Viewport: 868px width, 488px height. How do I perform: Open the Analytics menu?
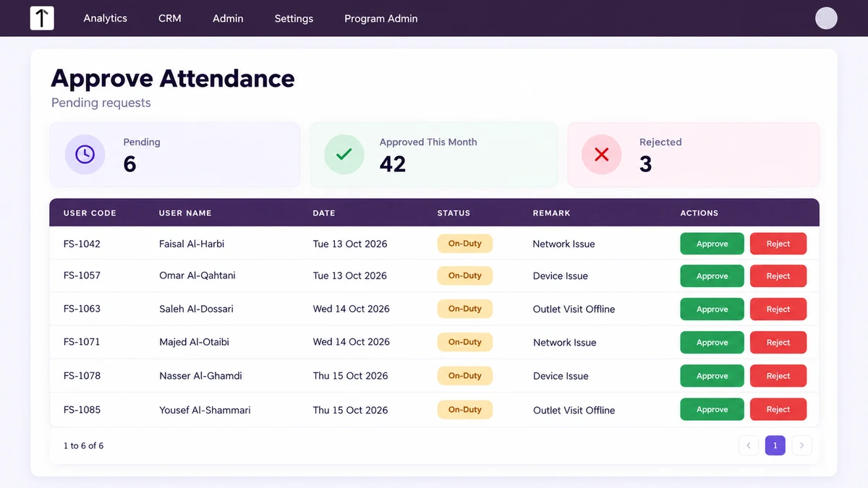(105, 18)
